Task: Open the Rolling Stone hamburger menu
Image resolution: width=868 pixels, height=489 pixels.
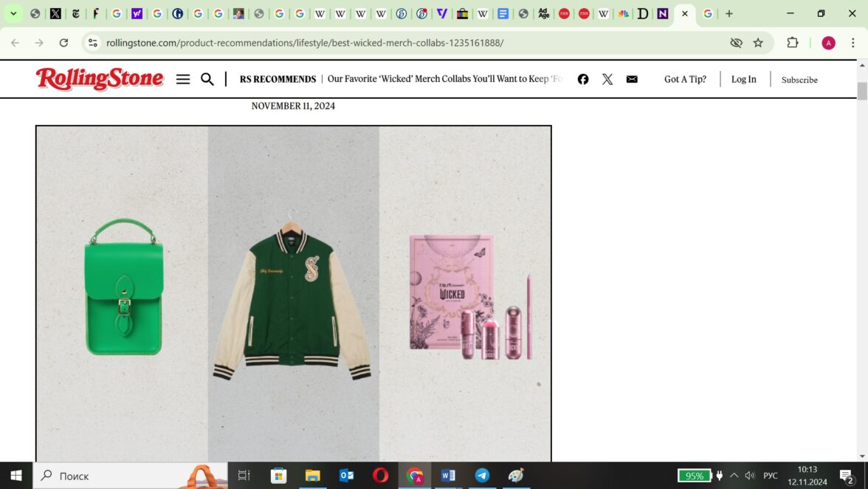Action: point(183,79)
